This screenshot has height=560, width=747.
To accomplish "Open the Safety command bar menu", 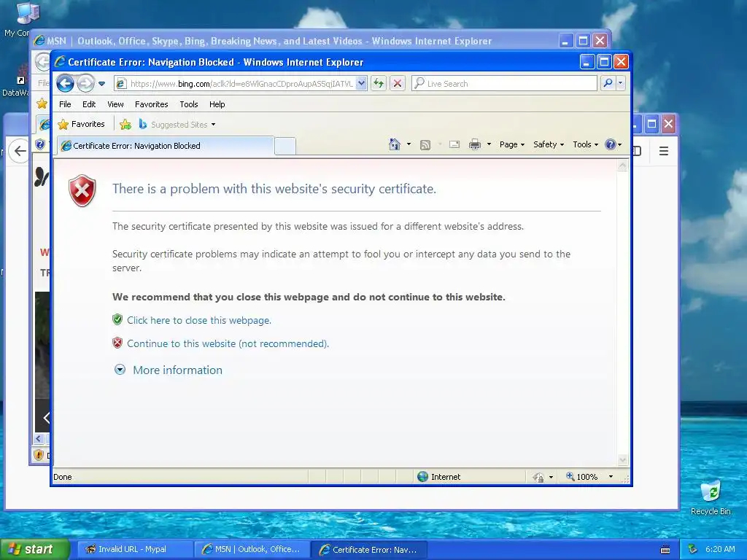I will (x=549, y=144).
